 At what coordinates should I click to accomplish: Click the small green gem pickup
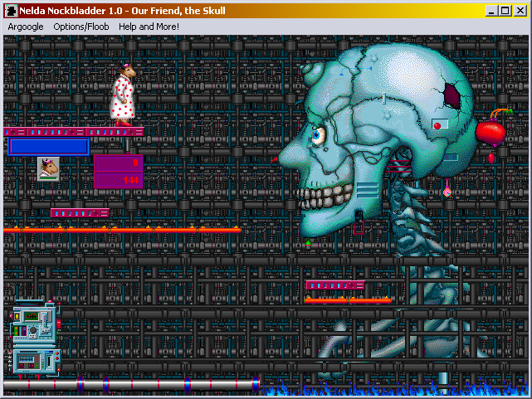point(308,244)
